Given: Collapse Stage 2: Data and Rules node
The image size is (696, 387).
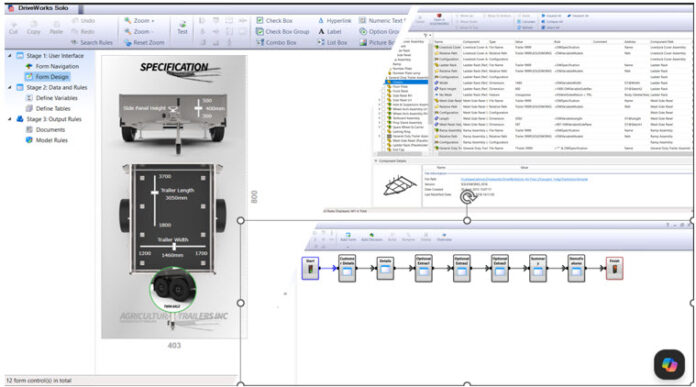Looking at the screenshot, I should pyautogui.click(x=10, y=87).
